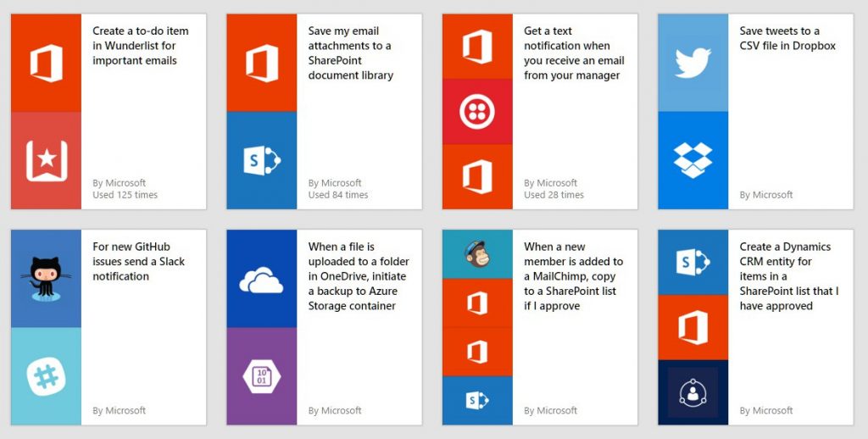Click the Twilio red circle icon
The width and height of the screenshot is (868, 439).
[x=477, y=111]
